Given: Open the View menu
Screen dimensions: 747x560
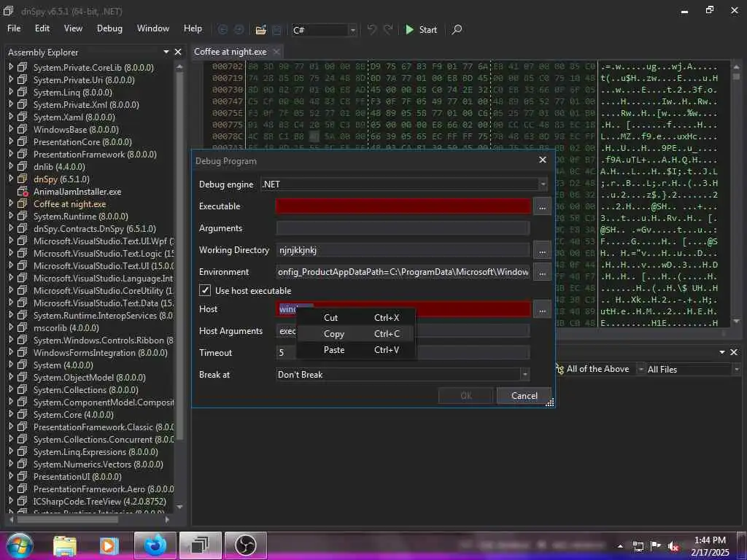Looking at the screenshot, I should point(73,28).
